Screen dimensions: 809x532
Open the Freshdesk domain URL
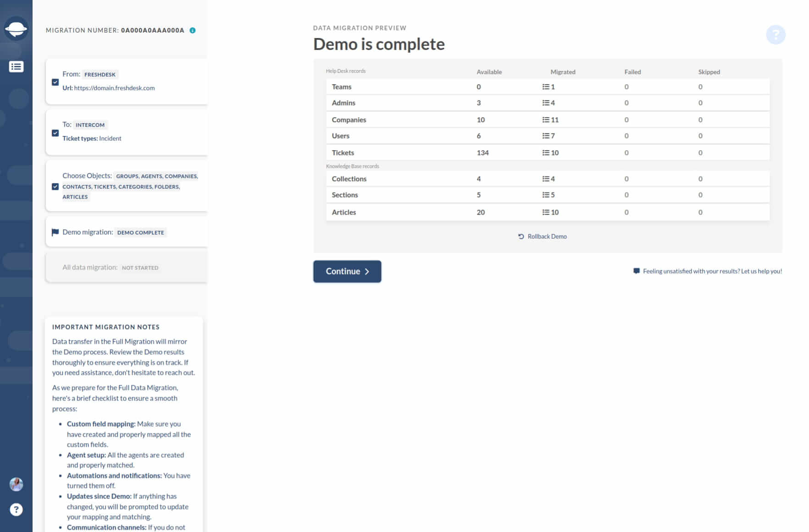[114, 88]
